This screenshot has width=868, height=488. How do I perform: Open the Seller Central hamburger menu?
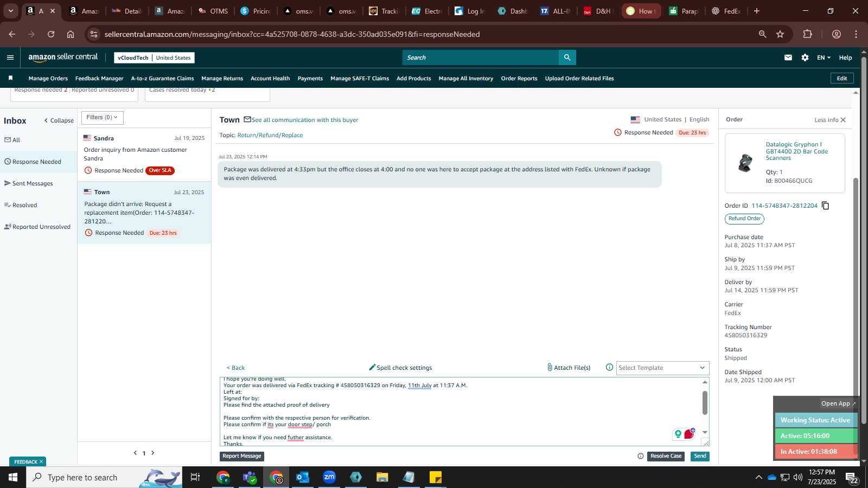[10, 57]
